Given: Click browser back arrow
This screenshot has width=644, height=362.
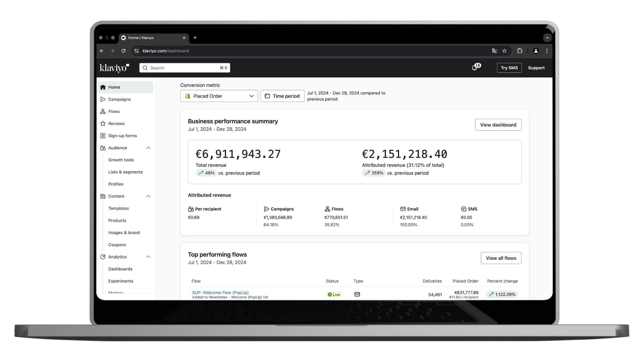Looking at the screenshot, I should (102, 51).
